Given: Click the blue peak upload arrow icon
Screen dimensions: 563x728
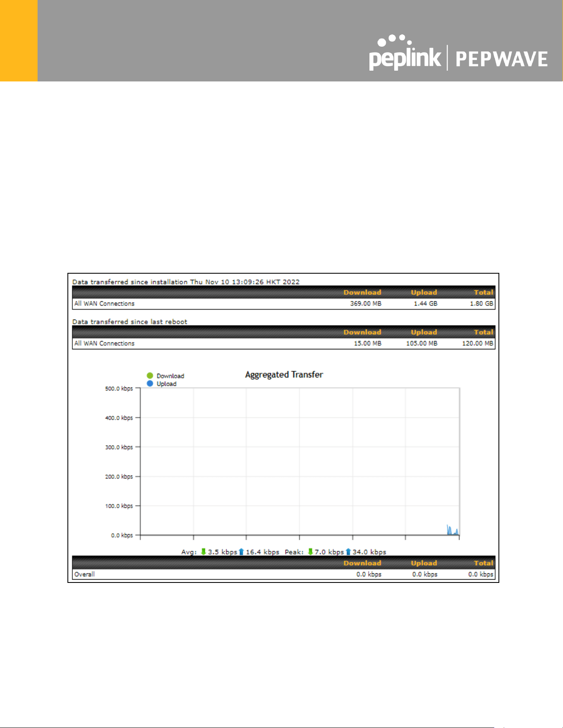Looking at the screenshot, I should pos(348,551).
